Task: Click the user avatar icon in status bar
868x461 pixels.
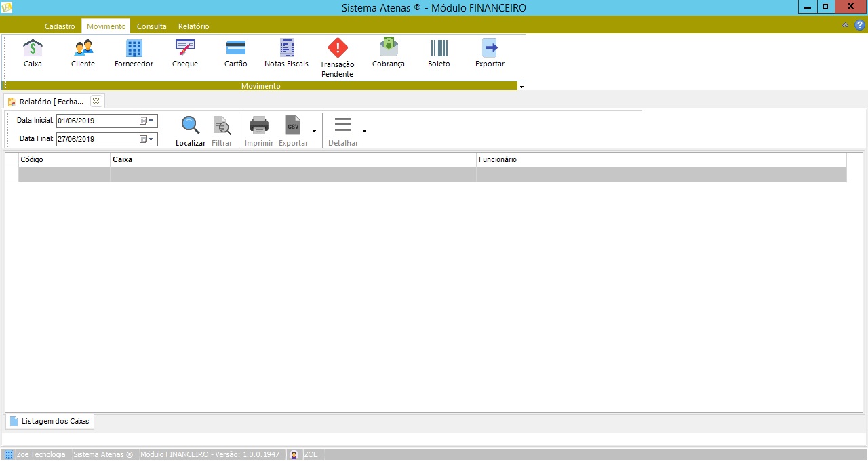Action: point(294,454)
